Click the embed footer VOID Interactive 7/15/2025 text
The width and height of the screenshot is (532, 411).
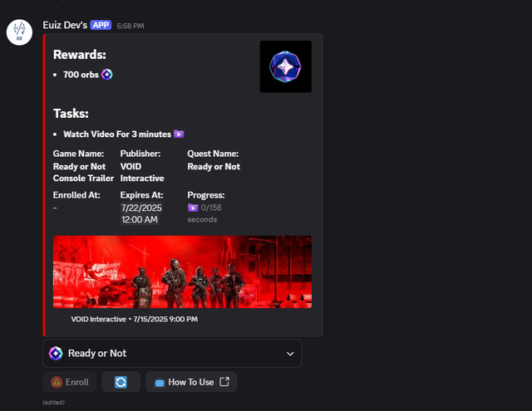[135, 319]
